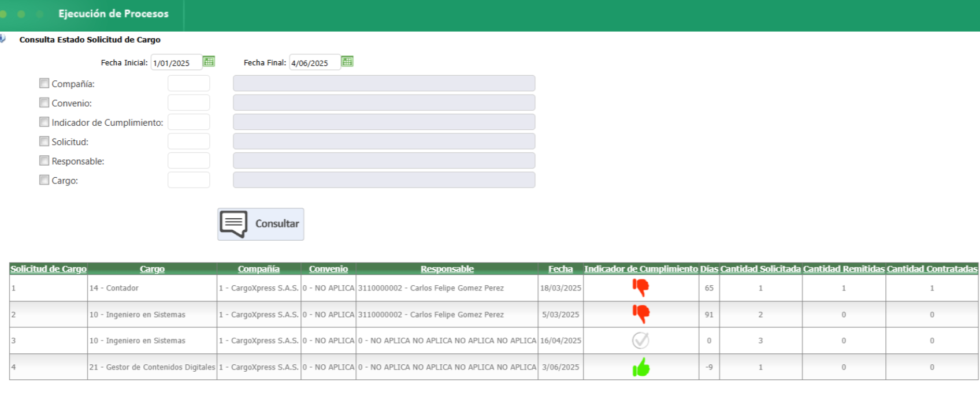
Task: Click thumbs-down indicator for Contador row
Action: click(640, 287)
